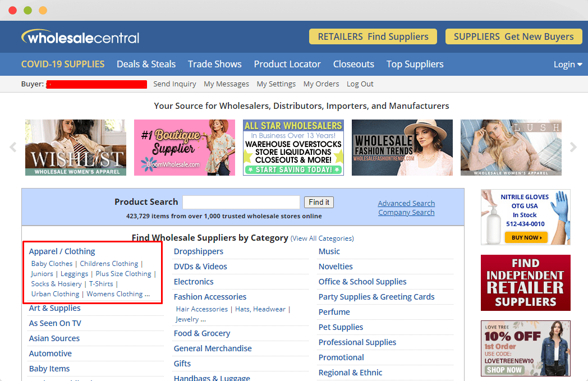Viewport: 588px width, 381px height.
Task: Open Wholesale Fashion Trends banner
Action: pyautogui.click(x=402, y=148)
